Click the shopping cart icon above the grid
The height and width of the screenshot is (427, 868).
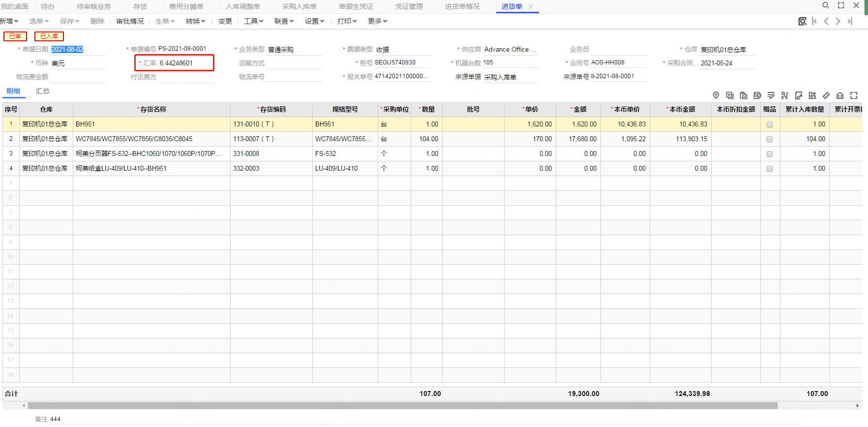coord(785,95)
